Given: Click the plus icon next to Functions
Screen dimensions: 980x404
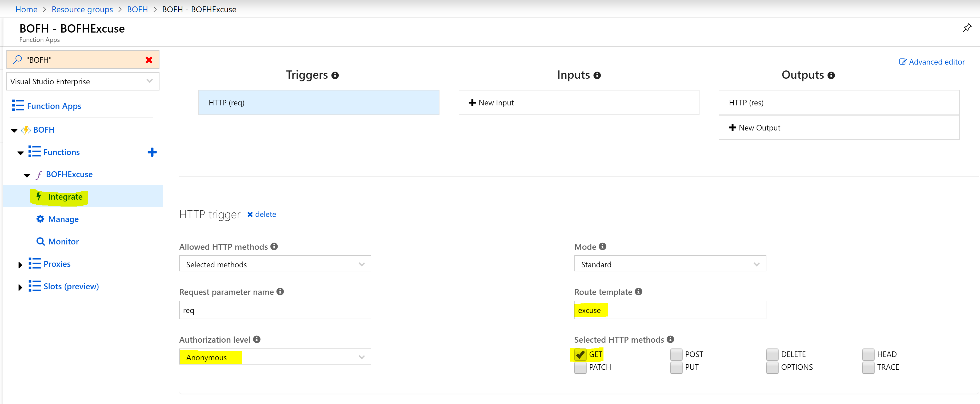Looking at the screenshot, I should pyautogui.click(x=152, y=152).
